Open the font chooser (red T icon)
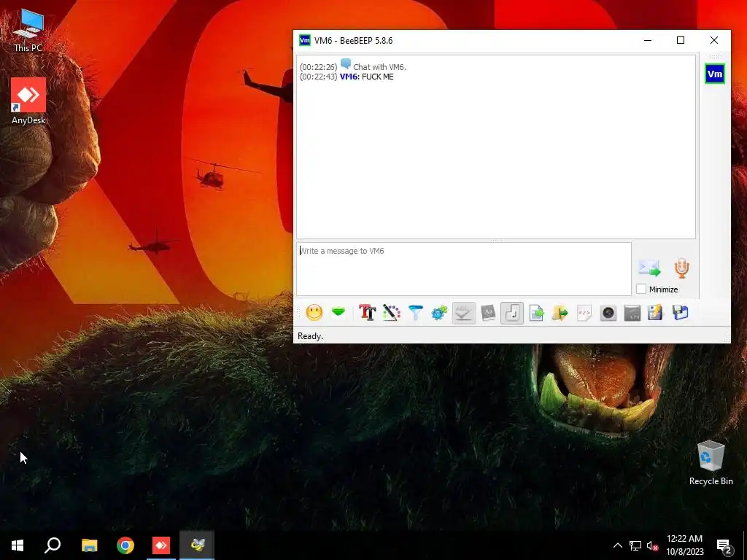 coord(368,313)
